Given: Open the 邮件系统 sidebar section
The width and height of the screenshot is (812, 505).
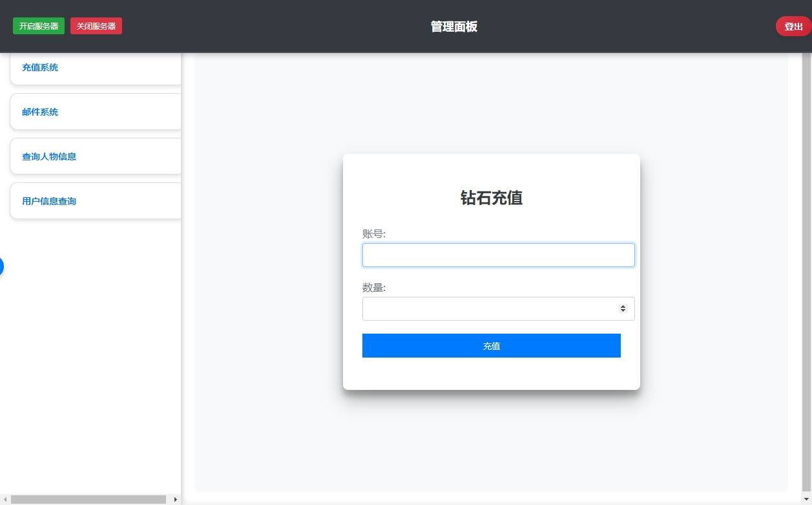Looking at the screenshot, I should click(96, 112).
